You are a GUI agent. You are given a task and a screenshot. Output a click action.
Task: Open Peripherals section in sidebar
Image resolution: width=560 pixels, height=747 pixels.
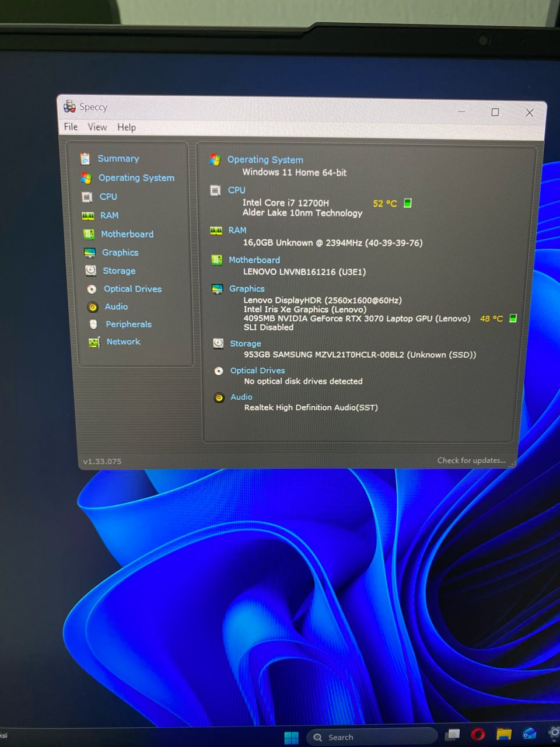pos(128,324)
